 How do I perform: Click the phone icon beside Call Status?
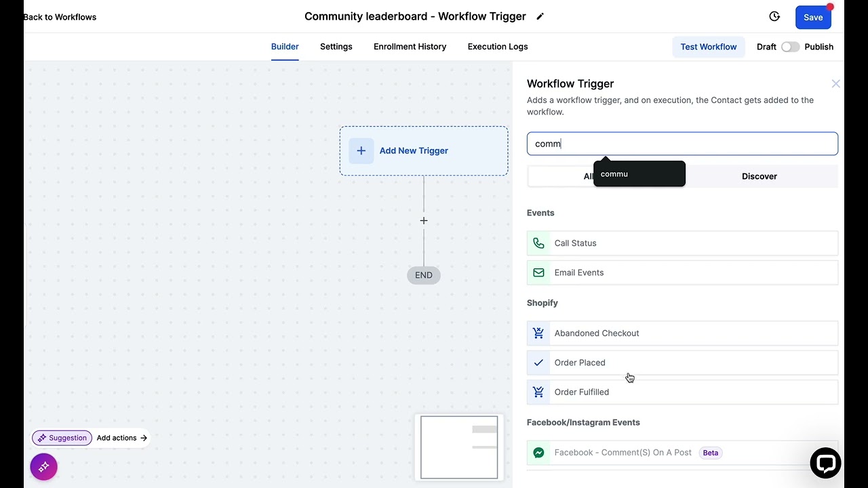tap(538, 243)
